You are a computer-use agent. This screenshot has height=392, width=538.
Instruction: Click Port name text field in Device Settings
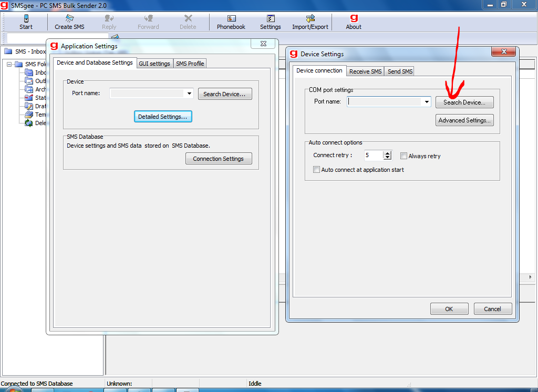tap(384, 101)
